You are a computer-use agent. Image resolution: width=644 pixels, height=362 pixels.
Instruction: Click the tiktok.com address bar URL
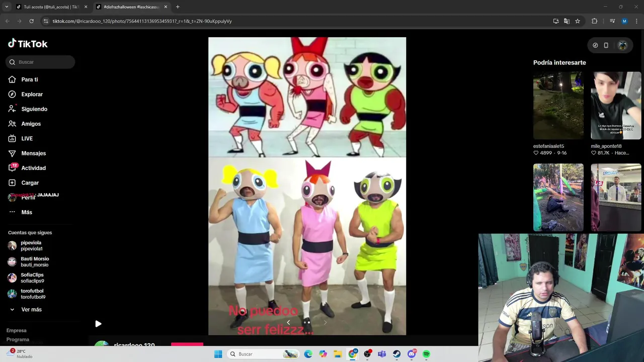click(x=142, y=21)
